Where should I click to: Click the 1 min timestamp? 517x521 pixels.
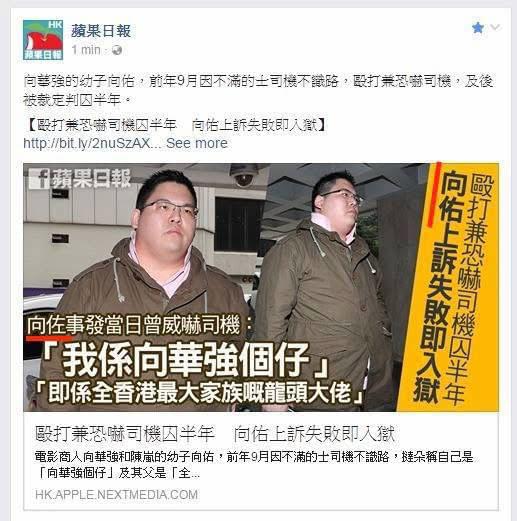pyautogui.click(x=86, y=50)
